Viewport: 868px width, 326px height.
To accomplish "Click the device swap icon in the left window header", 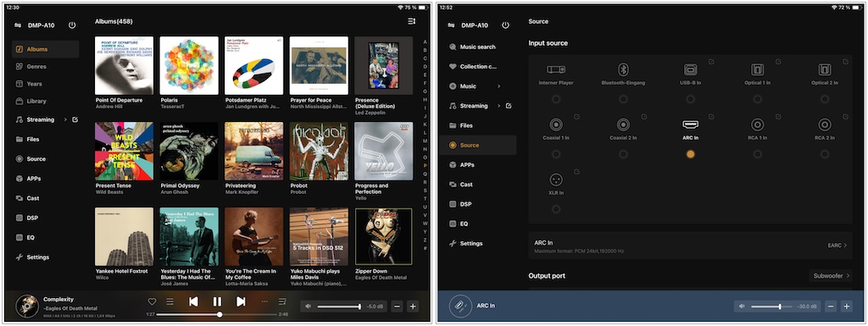I will 18,25.
